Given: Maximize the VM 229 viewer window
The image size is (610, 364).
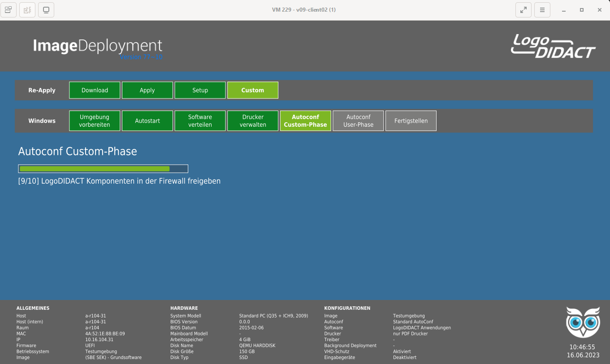Looking at the screenshot, I should pos(582,10).
